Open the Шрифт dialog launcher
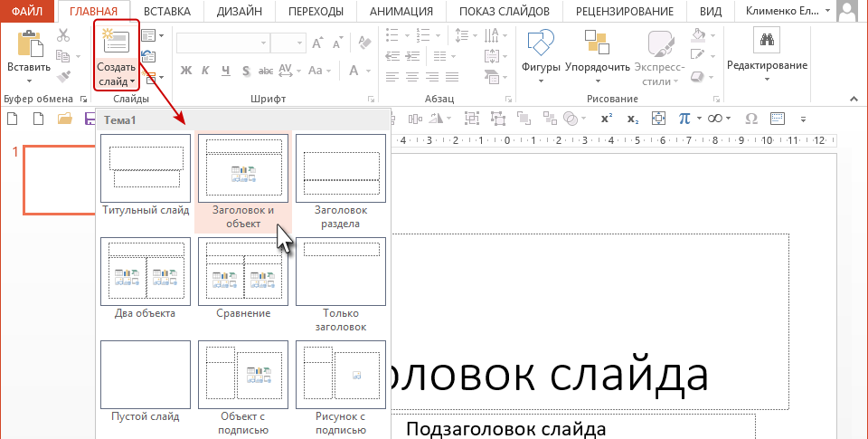Screen dimensions: 868x439 click(x=371, y=100)
